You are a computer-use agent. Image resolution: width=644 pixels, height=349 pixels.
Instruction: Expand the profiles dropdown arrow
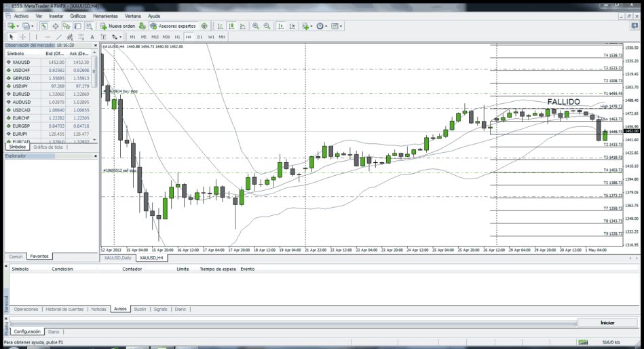(x=33, y=26)
